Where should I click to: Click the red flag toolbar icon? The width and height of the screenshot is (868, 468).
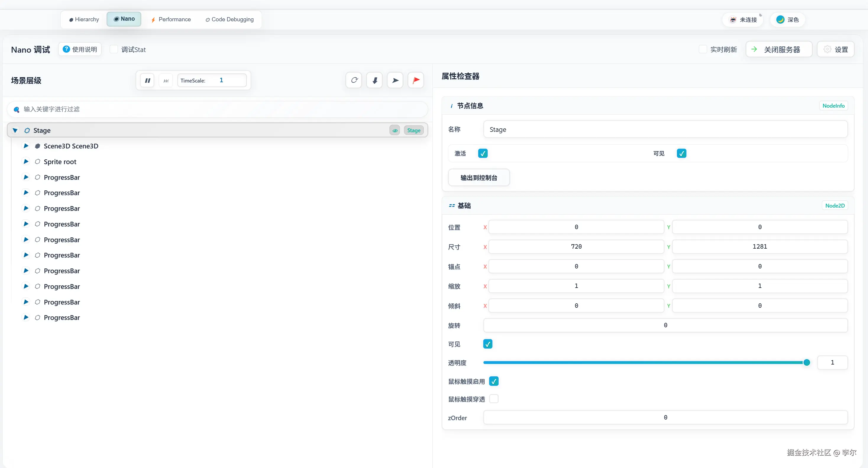point(416,80)
